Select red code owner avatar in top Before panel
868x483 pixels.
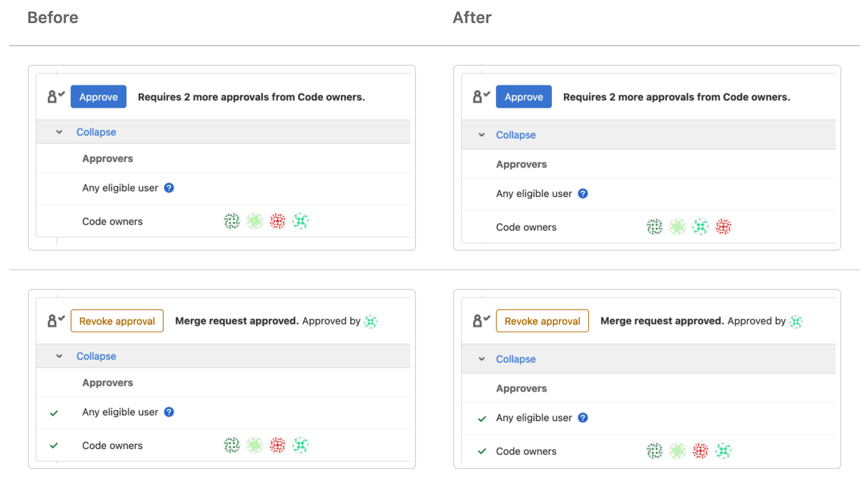277,221
